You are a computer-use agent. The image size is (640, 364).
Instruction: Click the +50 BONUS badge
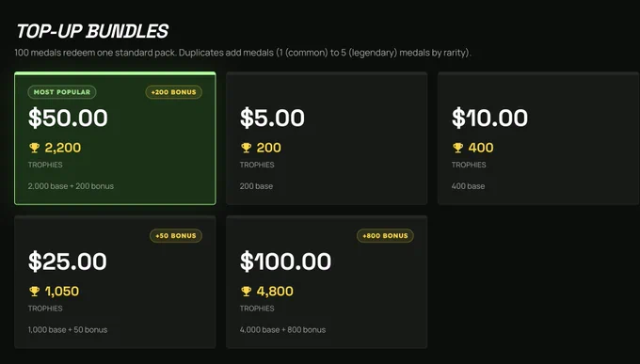click(175, 236)
